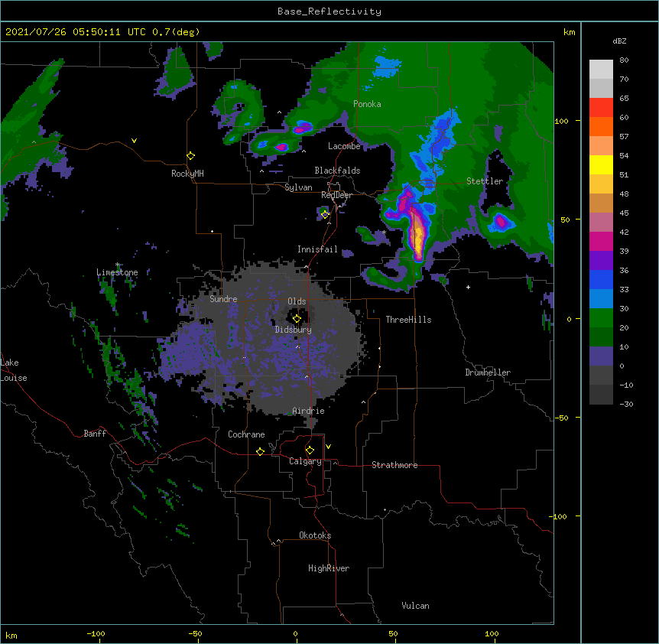659x644 pixels.
Task: Click the 80 value on the dBZ scale
Action: pos(624,60)
